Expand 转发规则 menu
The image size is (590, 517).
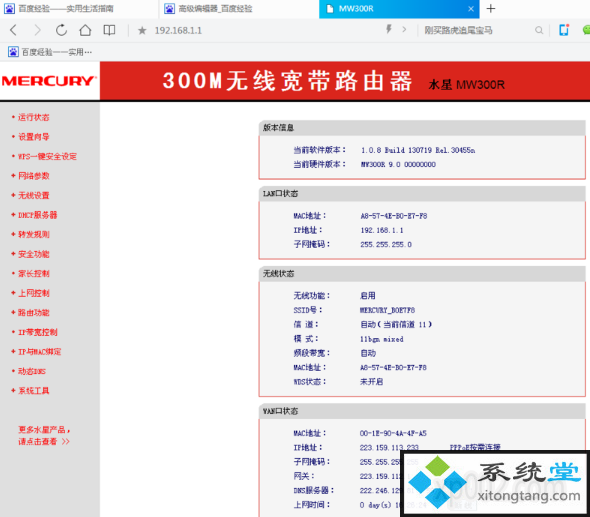33,234
